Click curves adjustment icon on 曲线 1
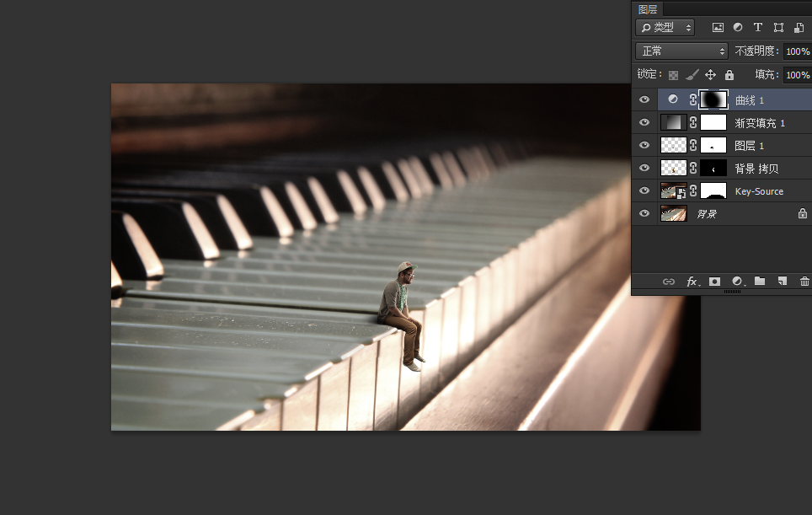The width and height of the screenshot is (812, 515). [x=673, y=99]
